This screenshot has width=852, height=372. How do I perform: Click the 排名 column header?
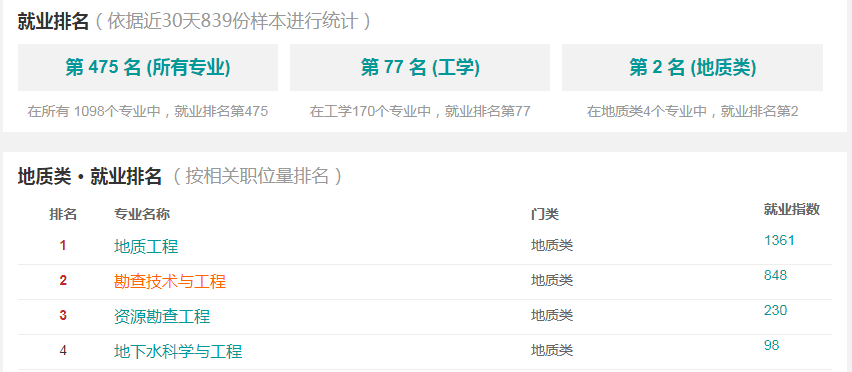click(63, 214)
